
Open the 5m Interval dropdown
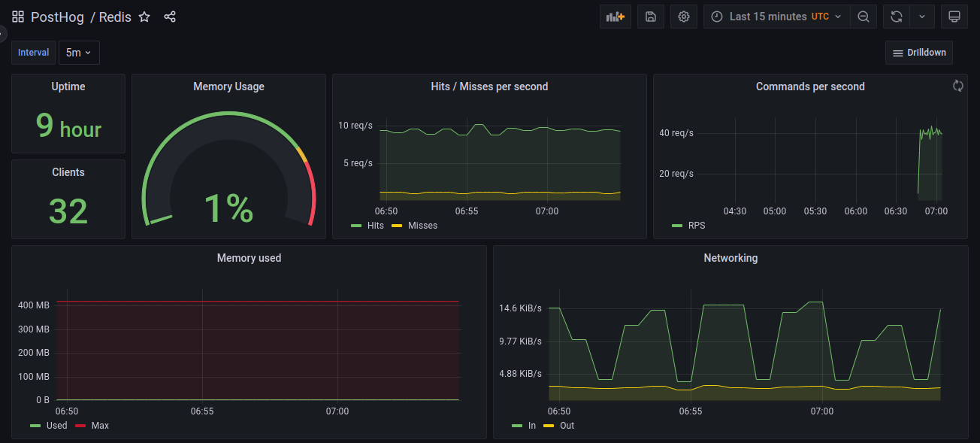tap(78, 53)
